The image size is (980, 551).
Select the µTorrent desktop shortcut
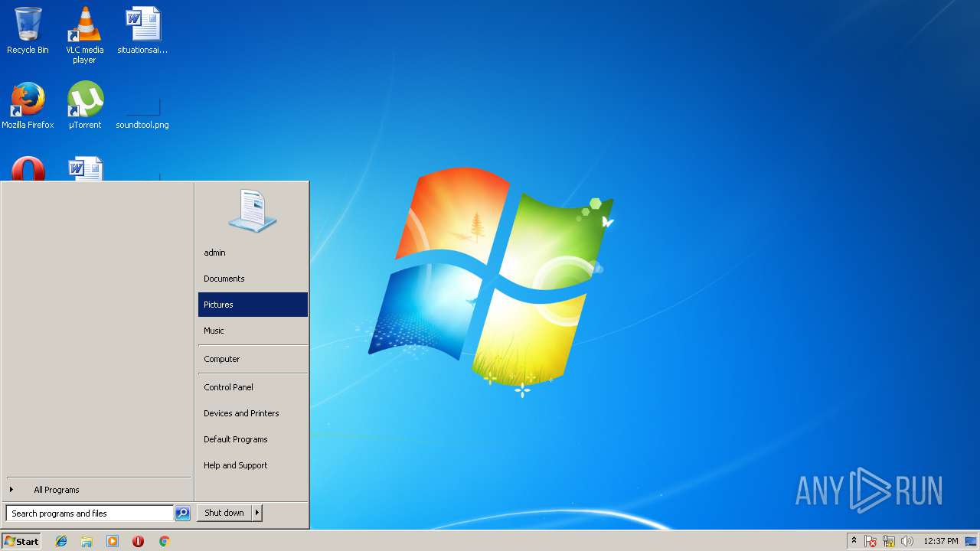pos(85,105)
